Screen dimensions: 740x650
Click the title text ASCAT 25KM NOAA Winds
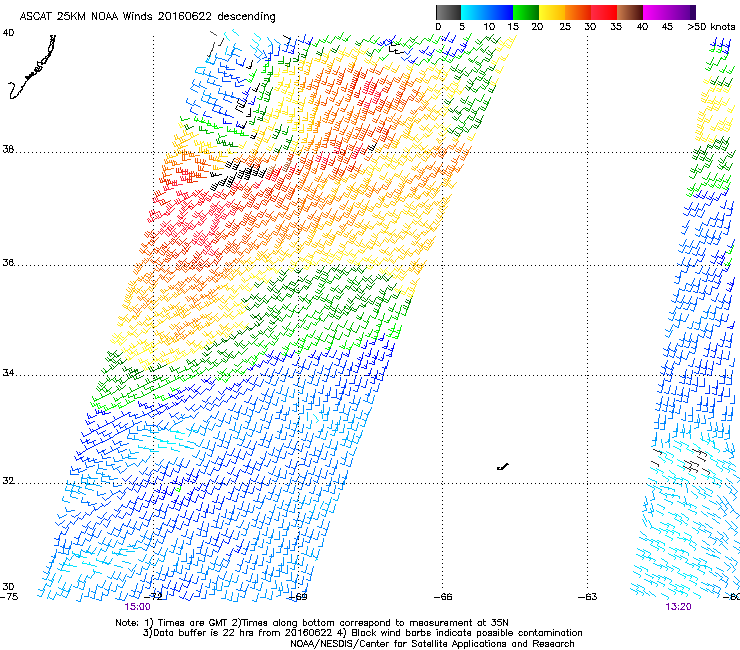[86, 16]
